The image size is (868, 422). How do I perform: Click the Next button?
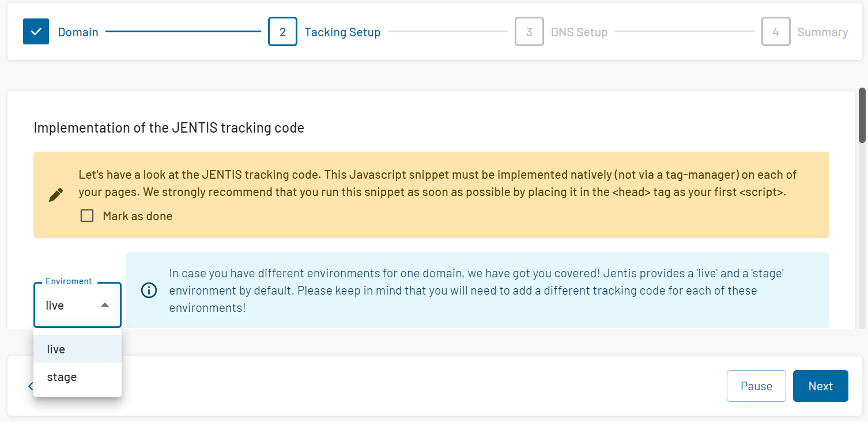[x=820, y=386]
